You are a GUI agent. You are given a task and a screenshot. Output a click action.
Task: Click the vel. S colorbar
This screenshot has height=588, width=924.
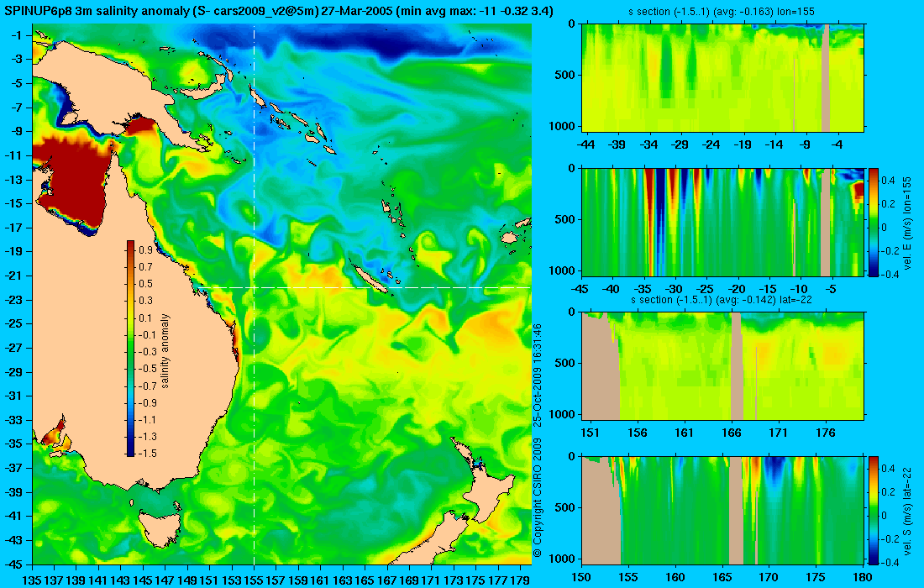(873, 510)
